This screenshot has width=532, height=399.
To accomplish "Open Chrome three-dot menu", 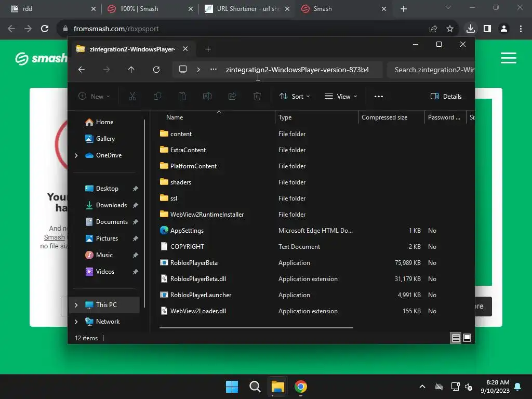I will (521, 29).
